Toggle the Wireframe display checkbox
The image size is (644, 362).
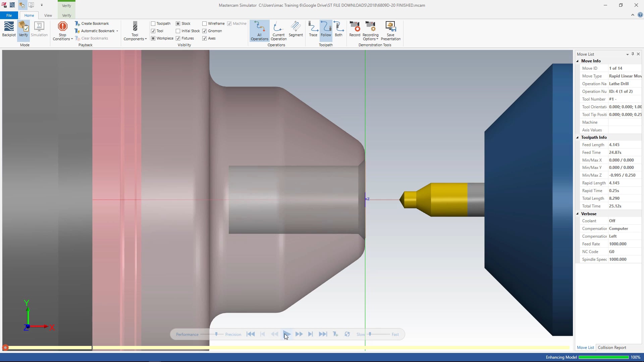(205, 23)
